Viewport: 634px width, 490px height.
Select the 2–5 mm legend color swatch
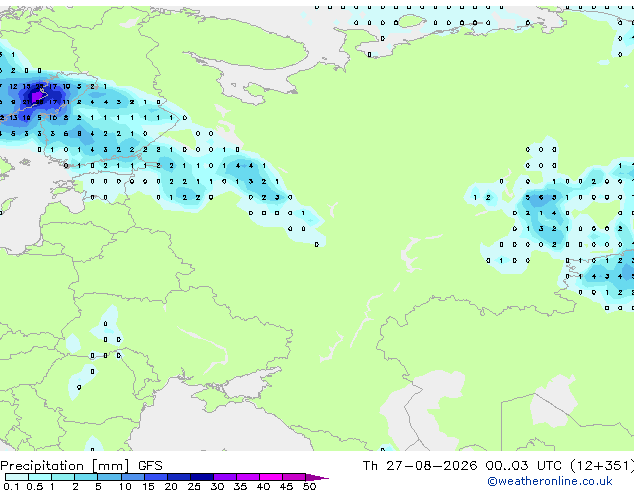(86, 477)
